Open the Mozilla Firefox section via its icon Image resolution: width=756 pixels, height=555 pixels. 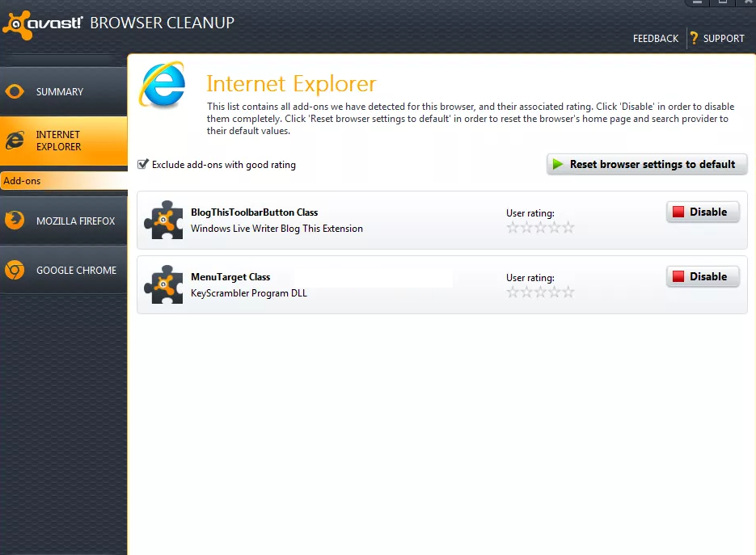click(15, 221)
